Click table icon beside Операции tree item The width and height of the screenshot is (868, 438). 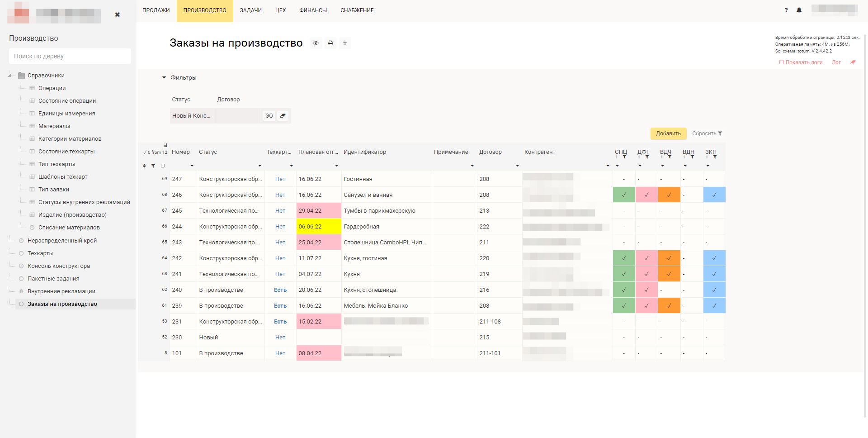coord(32,88)
